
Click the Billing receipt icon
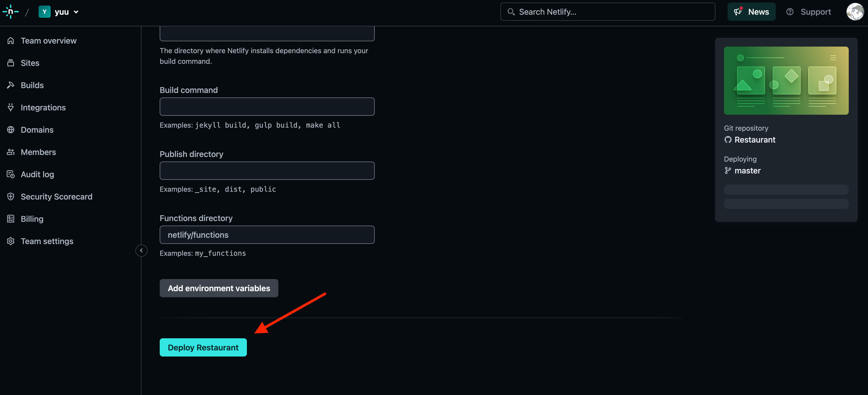pyautogui.click(x=11, y=219)
